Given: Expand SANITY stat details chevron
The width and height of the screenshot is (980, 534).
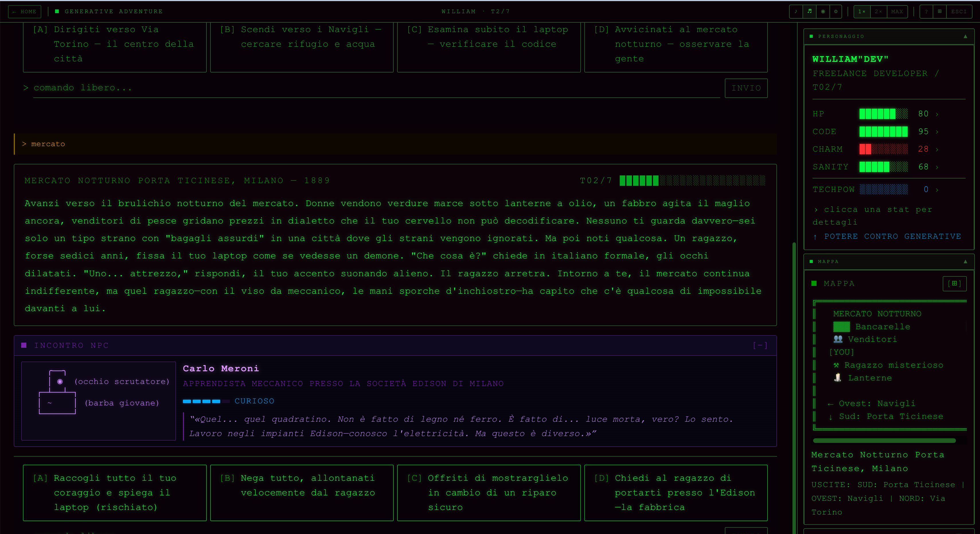Looking at the screenshot, I should [x=937, y=167].
